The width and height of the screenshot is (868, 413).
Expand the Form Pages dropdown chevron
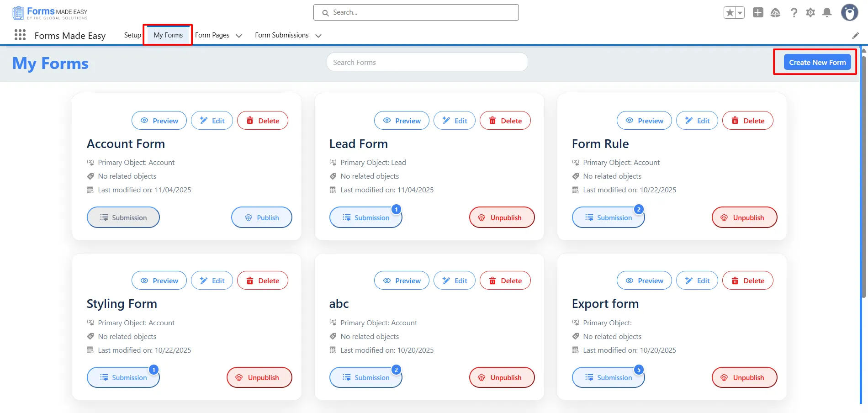pos(239,36)
